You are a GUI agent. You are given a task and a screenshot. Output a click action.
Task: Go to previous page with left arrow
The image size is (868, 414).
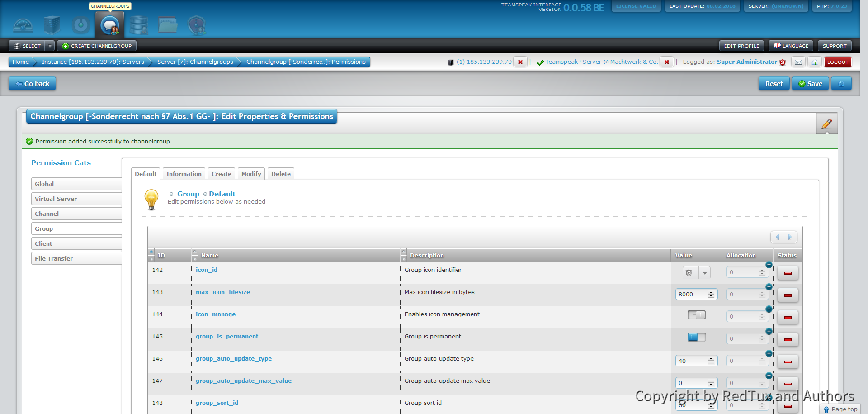(x=778, y=237)
